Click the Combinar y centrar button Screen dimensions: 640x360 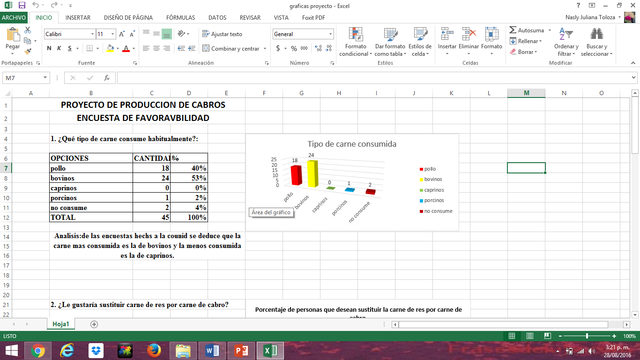231,49
